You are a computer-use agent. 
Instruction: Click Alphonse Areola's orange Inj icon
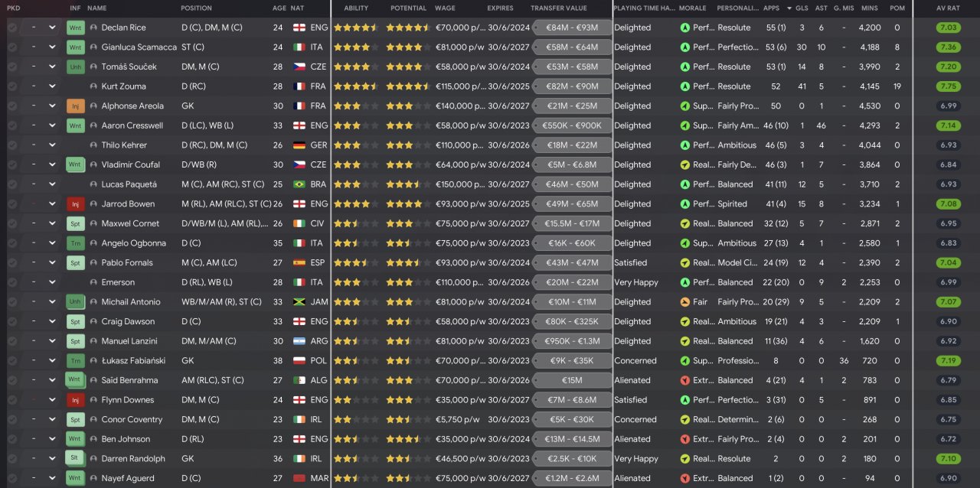click(x=75, y=106)
